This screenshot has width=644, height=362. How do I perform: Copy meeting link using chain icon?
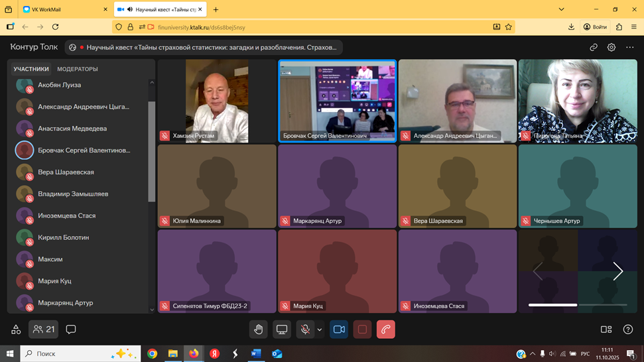pos(594,48)
